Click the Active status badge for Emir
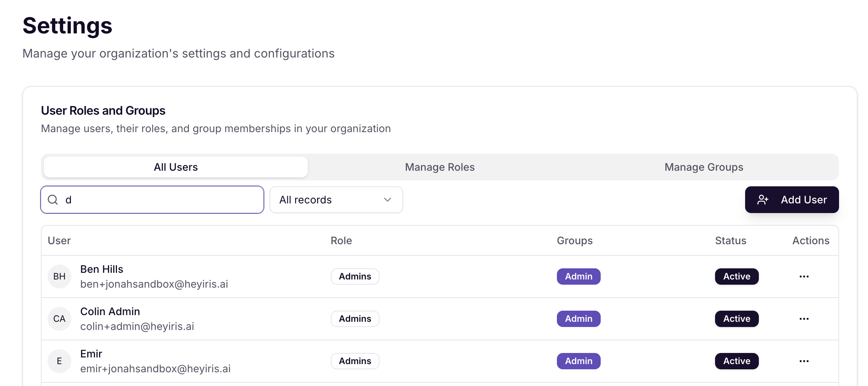Screen dimensions: 868x386 (x=737, y=361)
